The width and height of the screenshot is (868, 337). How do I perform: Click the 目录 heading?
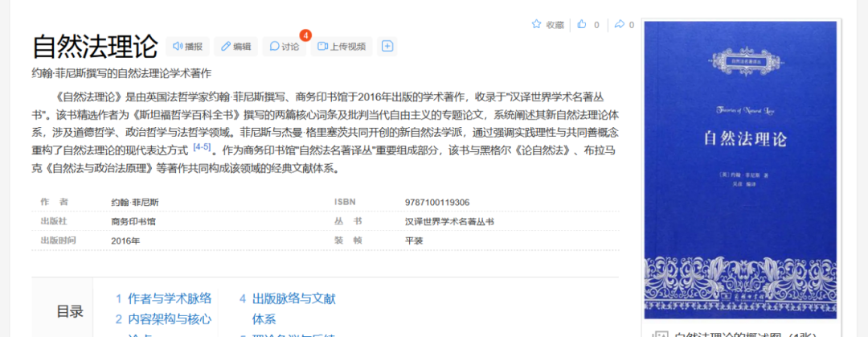[70, 311]
